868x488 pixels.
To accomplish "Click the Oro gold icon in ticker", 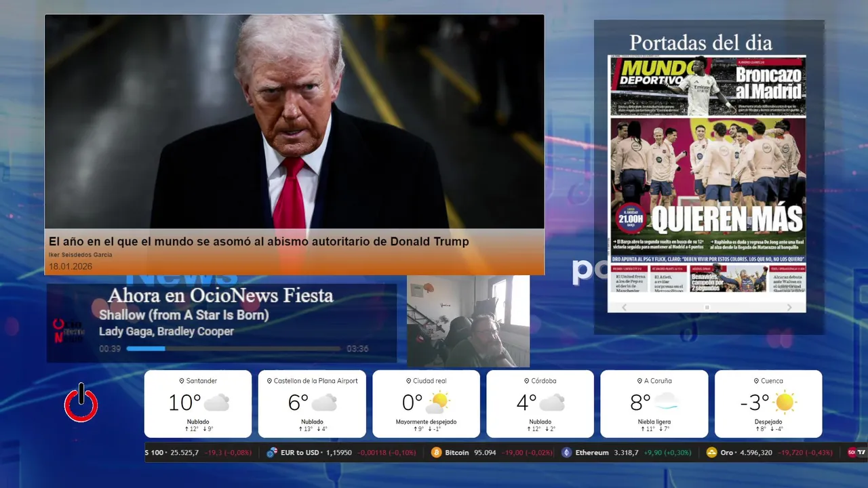I will pos(711,452).
